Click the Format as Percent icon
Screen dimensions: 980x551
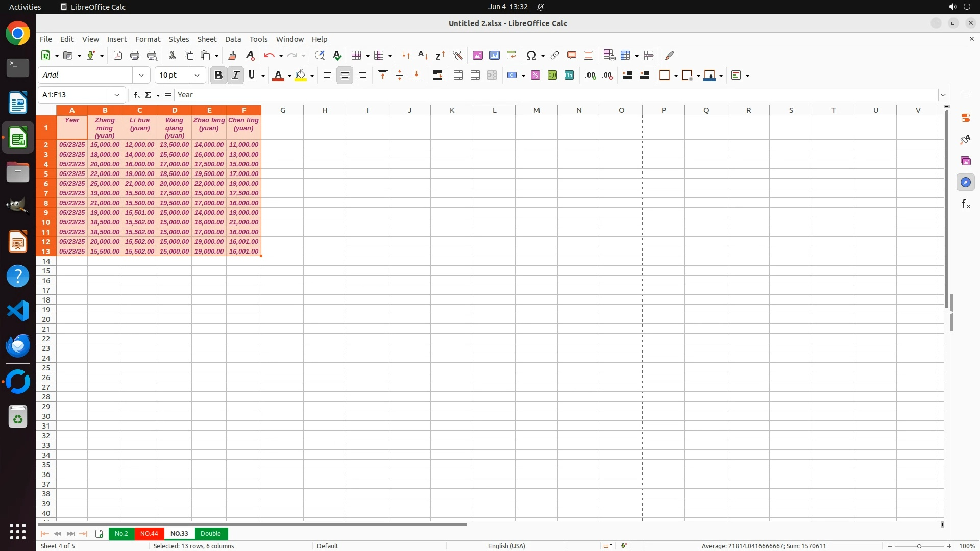pyautogui.click(x=535, y=76)
